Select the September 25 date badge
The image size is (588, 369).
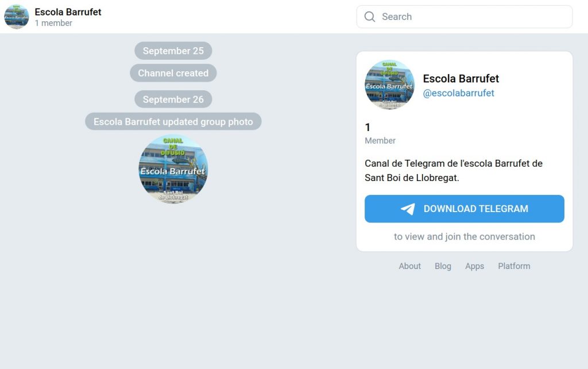pos(173,51)
